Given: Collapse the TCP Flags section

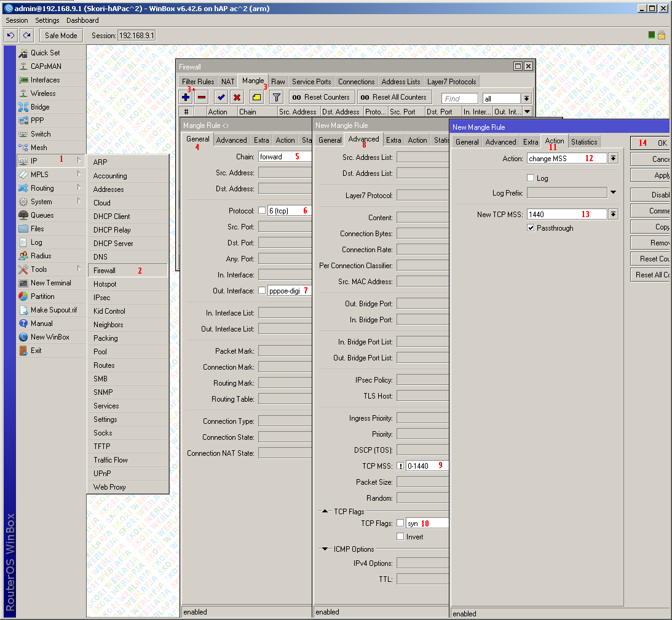Looking at the screenshot, I should [325, 512].
